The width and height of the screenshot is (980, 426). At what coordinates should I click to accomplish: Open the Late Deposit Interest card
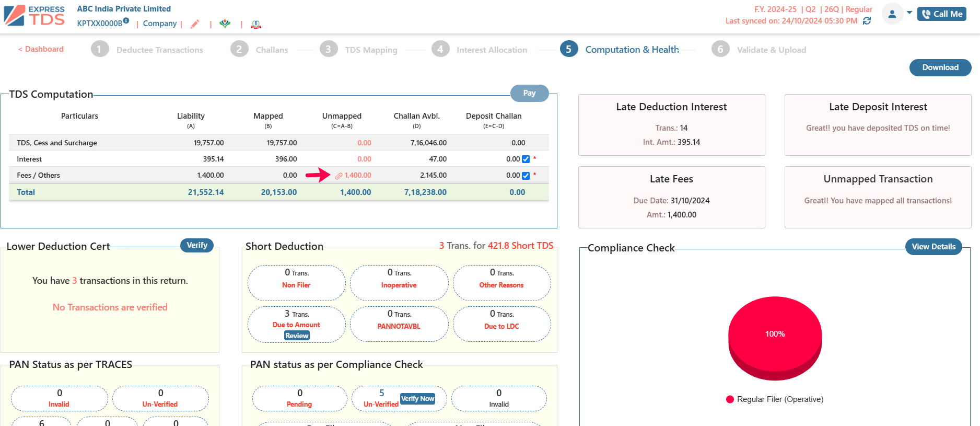878,125
